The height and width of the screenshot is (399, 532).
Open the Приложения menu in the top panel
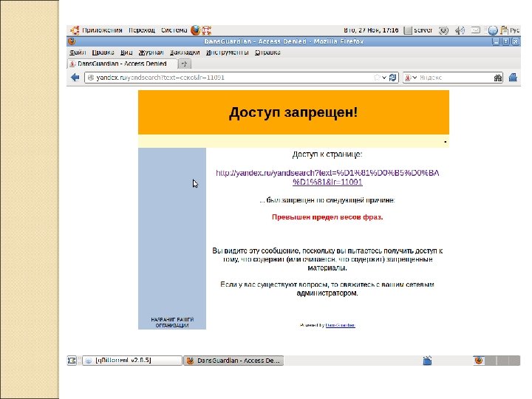click(x=102, y=30)
